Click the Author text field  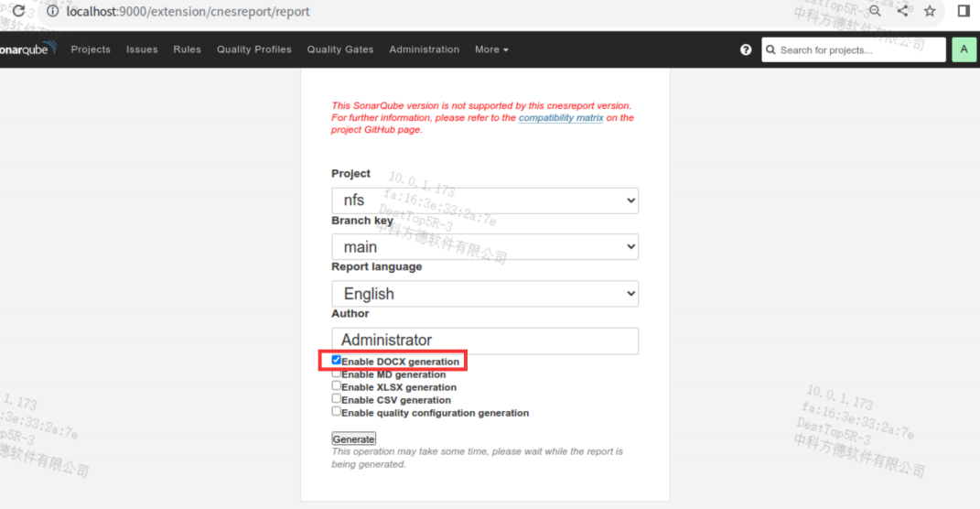[485, 341]
